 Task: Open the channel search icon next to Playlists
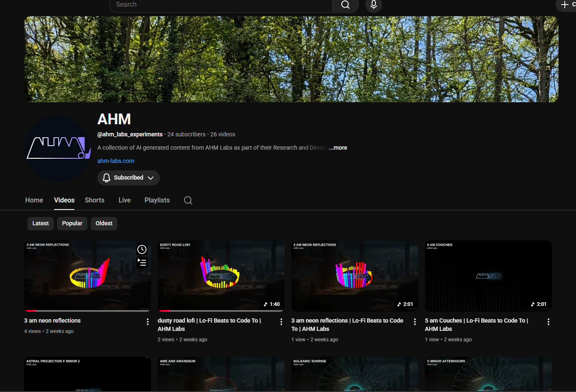188,200
